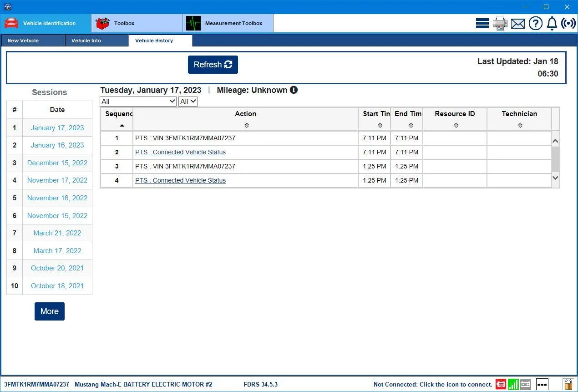The width and height of the screenshot is (578, 392).
Task: Click the Mileage info icon
Action: 294,90
